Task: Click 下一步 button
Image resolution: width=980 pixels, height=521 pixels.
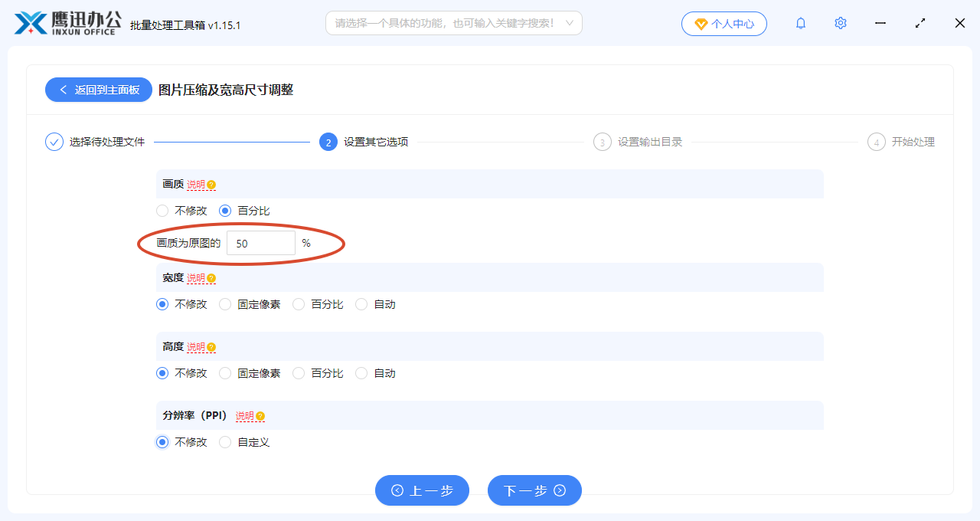Action: (x=534, y=490)
